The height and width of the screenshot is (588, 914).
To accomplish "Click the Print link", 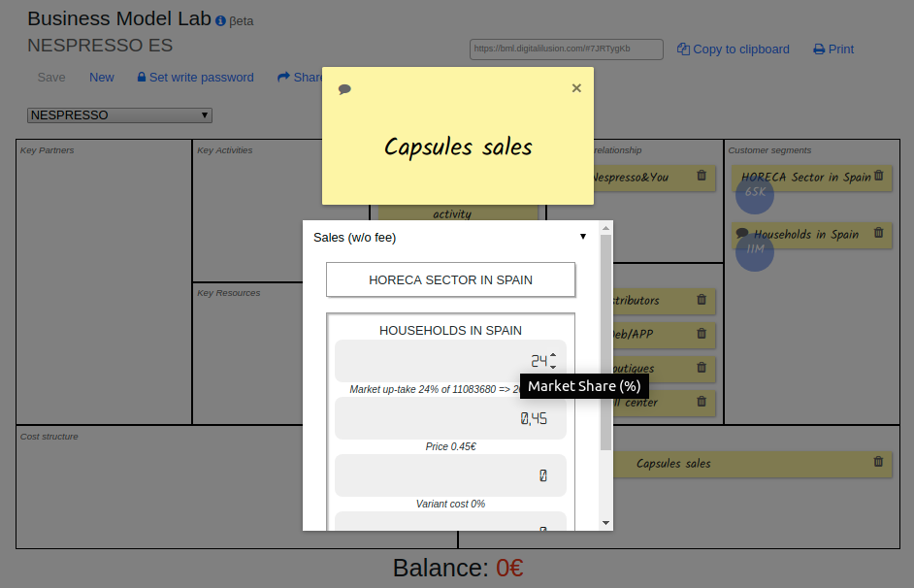I will tap(833, 49).
